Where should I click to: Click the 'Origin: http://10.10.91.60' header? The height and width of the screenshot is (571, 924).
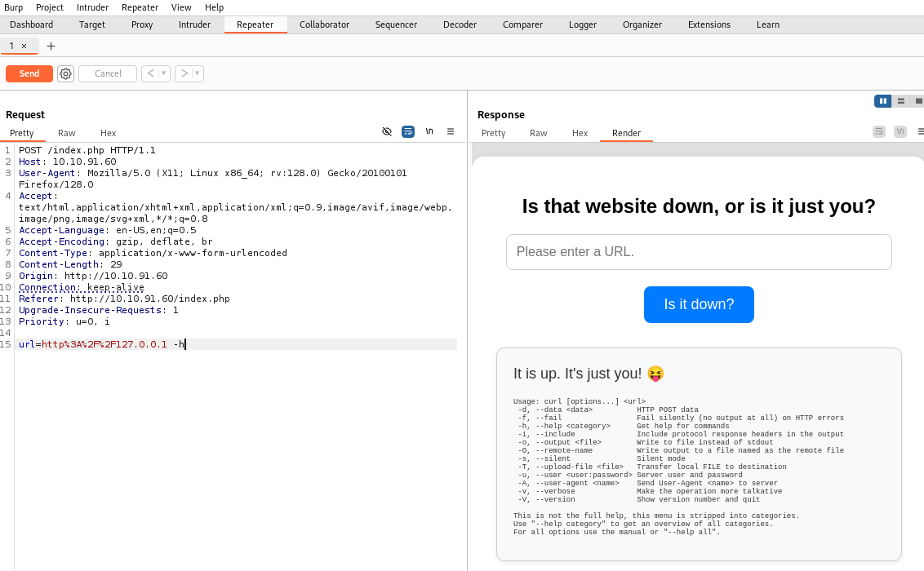(93, 276)
